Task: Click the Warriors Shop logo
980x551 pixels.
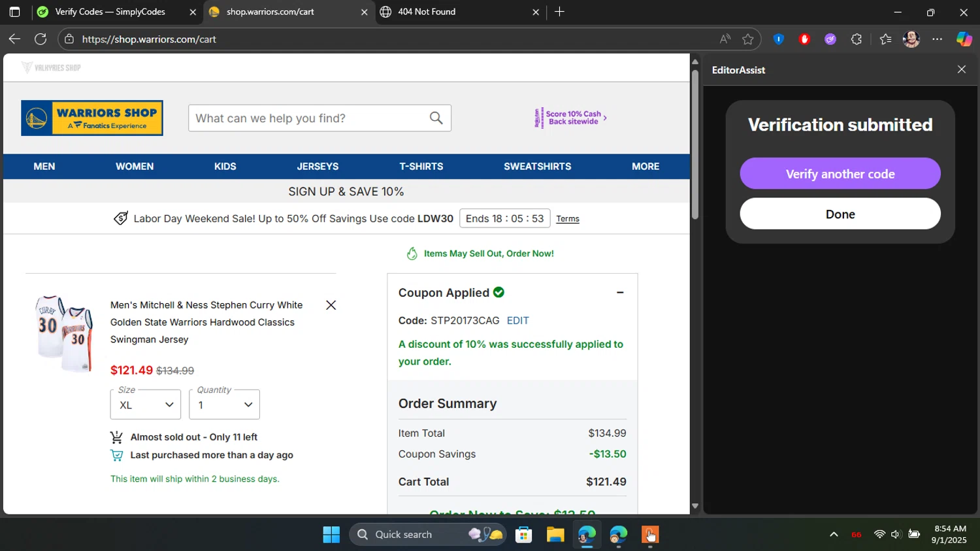Action: [x=92, y=118]
